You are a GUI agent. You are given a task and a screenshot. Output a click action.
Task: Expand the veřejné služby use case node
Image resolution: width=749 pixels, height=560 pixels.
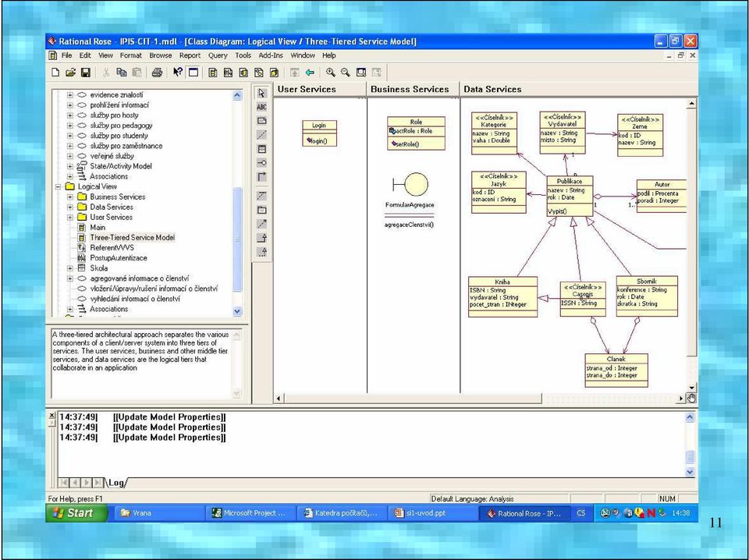(x=70, y=156)
